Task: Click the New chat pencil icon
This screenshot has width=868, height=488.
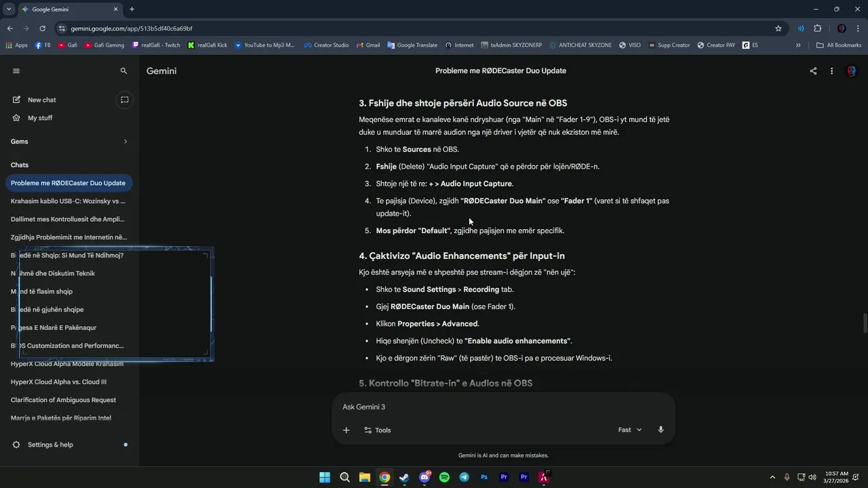Action: coord(16,100)
